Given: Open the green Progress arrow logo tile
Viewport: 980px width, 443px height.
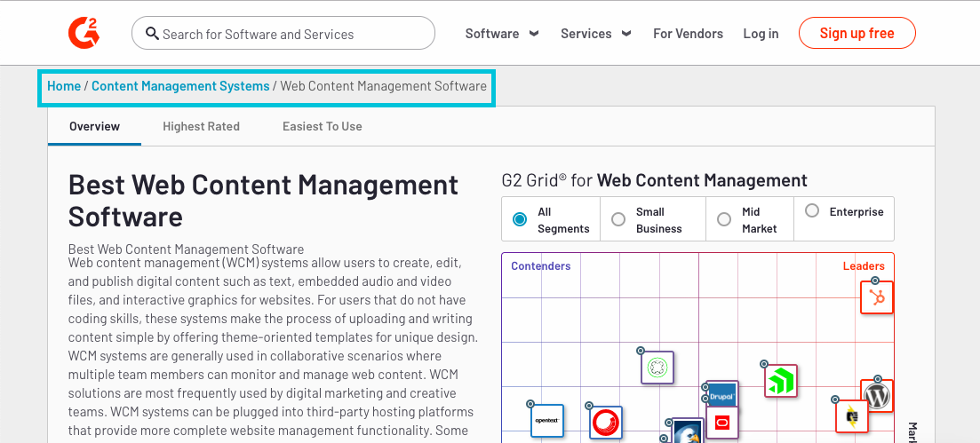Looking at the screenshot, I should click(x=781, y=381).
